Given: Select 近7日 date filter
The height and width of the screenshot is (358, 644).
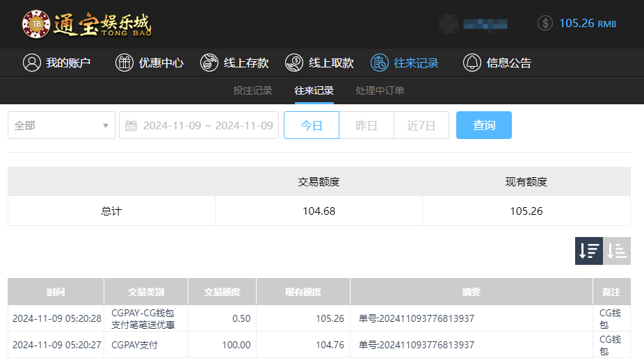Looking at the screenshot, I should click(x=421, y=125).
